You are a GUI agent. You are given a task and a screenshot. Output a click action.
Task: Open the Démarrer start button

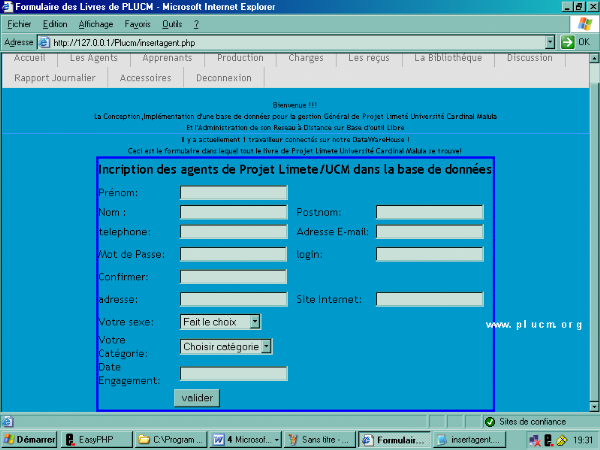[29, 440]
